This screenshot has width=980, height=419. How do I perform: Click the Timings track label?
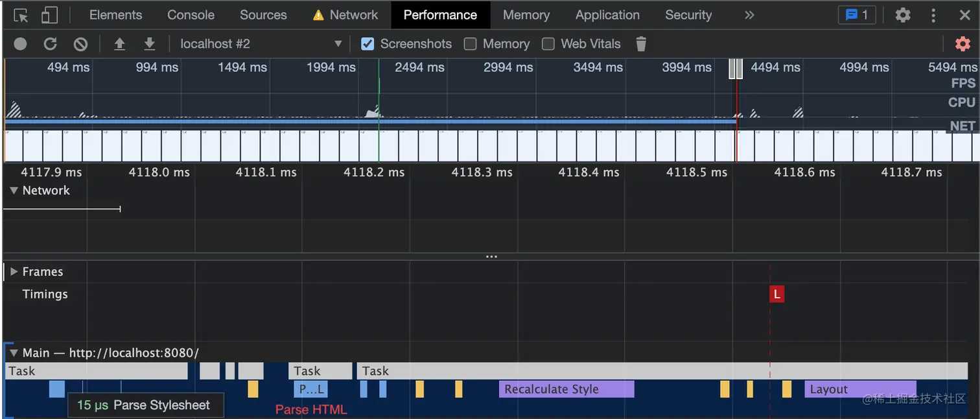point(45,294)
